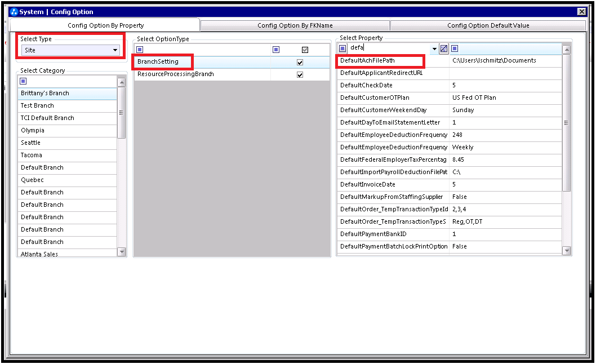Click the System Config Option window logo icon
This screenshot has width=596, height=364.
tap(14, 12)
